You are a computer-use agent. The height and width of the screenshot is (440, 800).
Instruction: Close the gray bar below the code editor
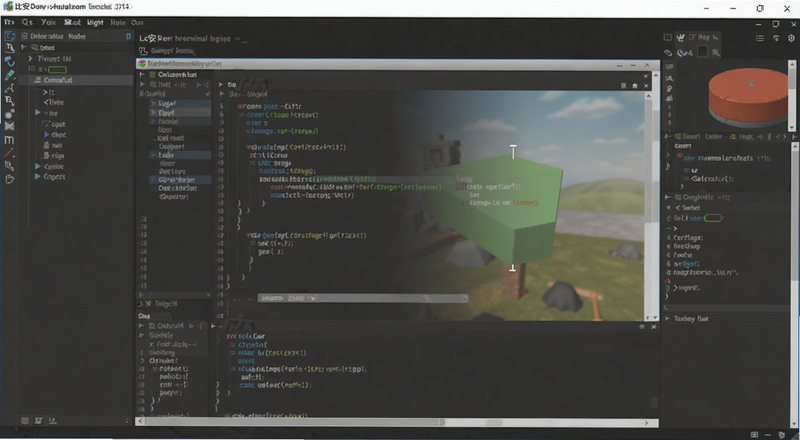tap(464, 299)
